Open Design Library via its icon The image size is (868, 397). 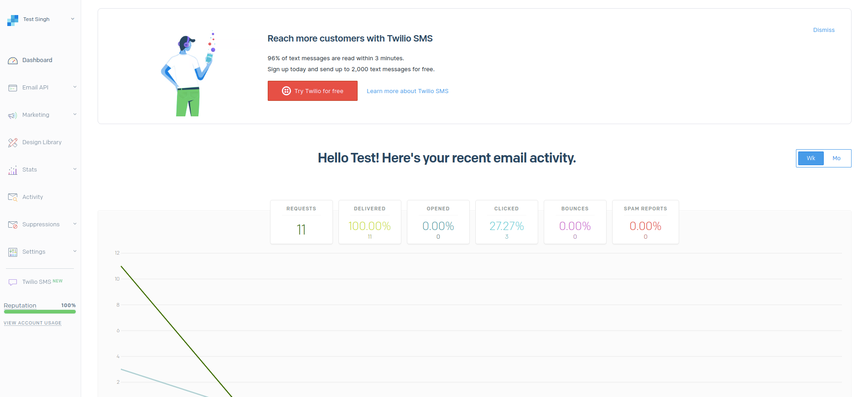click(13, 143)
